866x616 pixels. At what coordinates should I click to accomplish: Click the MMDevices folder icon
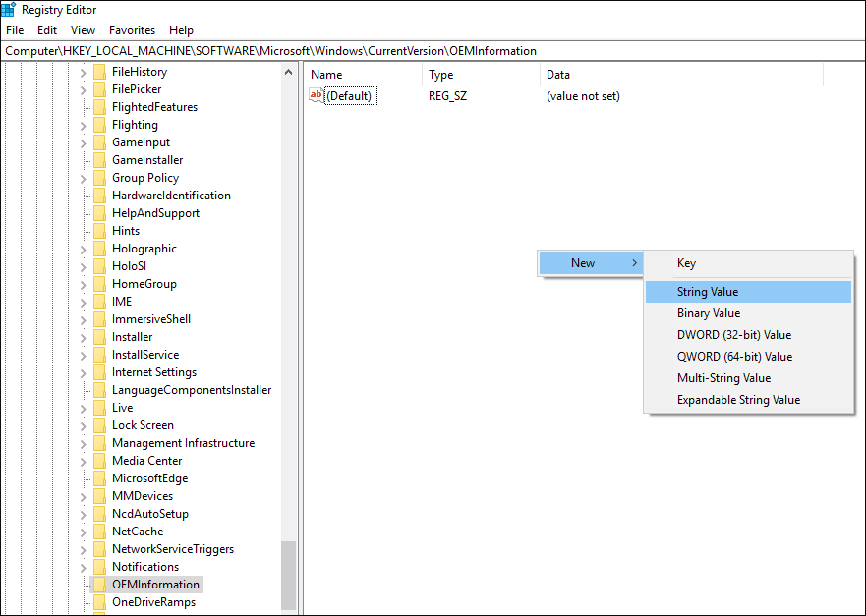point(100,496)
